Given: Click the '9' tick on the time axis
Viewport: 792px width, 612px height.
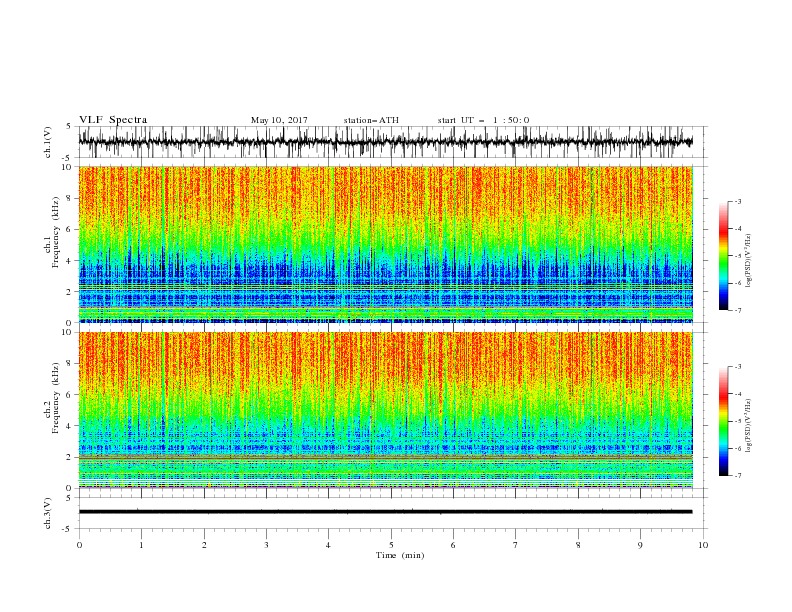Looking at the screenshot, I should click(640, 545).
